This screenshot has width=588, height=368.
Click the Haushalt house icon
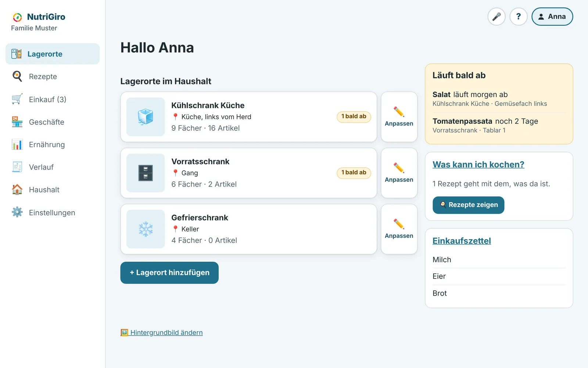17,190
